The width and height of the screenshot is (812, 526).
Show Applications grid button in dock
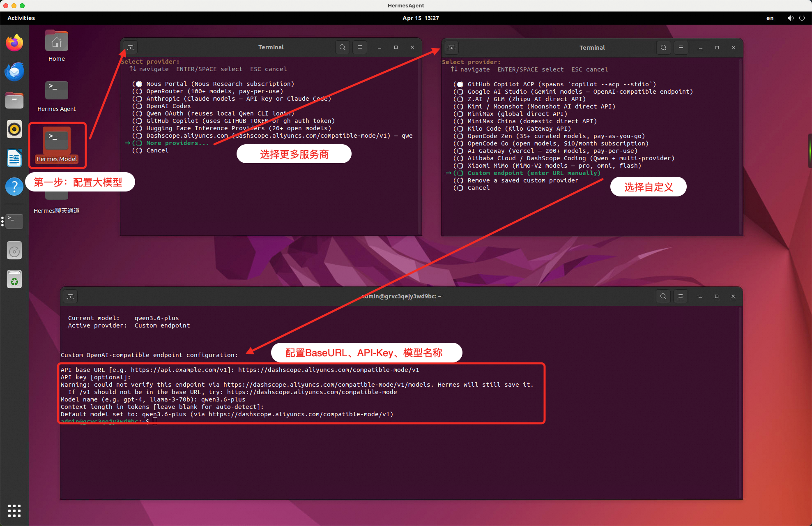pos(14,510)
